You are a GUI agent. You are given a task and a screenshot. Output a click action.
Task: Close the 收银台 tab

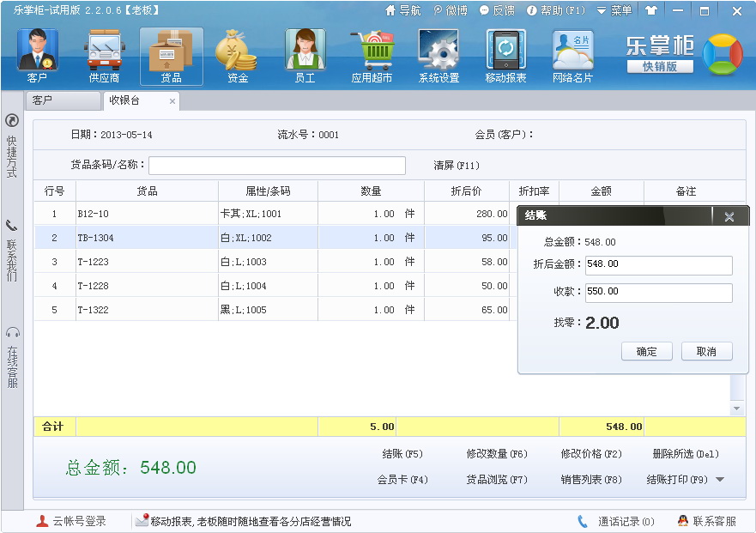coord(172,100)
